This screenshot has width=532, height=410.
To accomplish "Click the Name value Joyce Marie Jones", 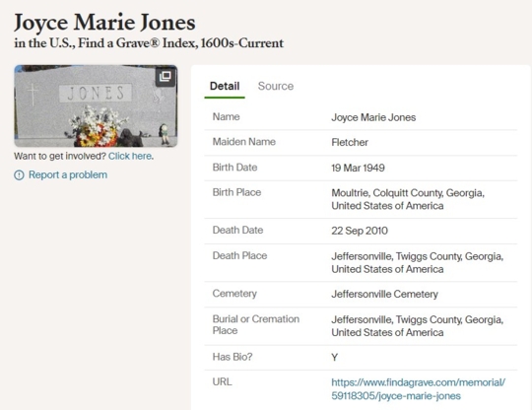I will tap(373, 117).
